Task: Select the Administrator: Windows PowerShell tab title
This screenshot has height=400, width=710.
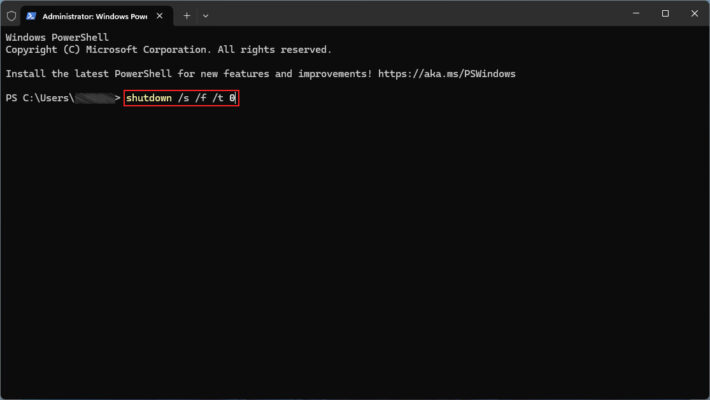Action: point(92,15)
